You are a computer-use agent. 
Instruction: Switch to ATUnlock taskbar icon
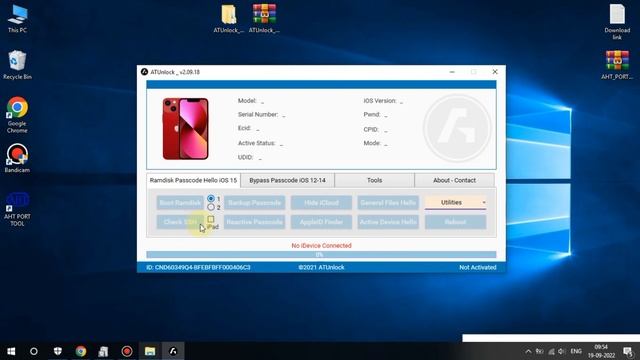pos(173,351)
